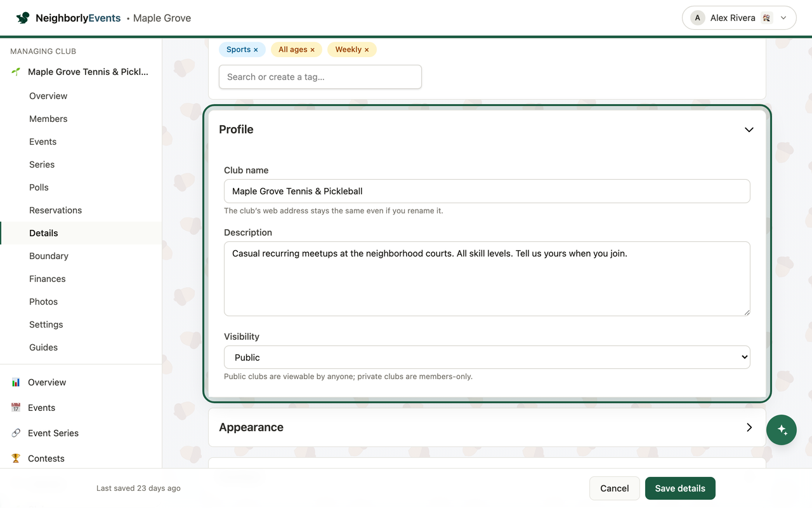812x508 pixels.
Task: Click the sprout icon beside Maple Grove Tennis
Action: coord(16,72)
